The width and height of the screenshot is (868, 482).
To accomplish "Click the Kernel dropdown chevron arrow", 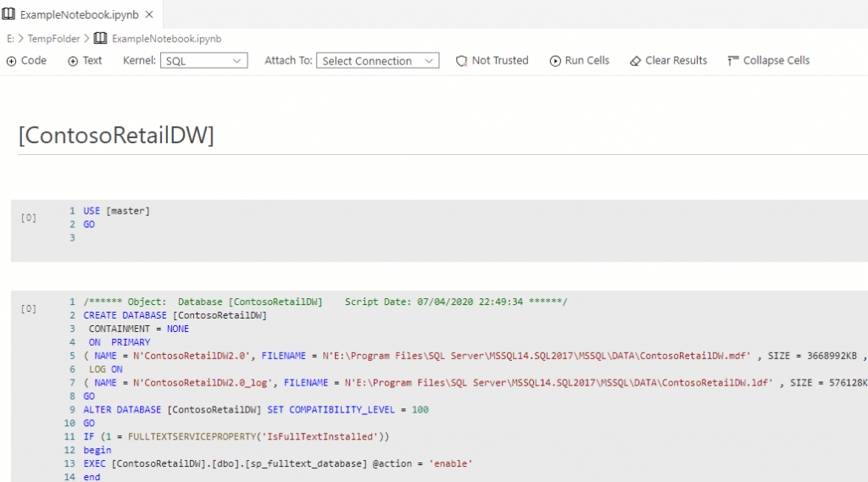I will 237,61.
